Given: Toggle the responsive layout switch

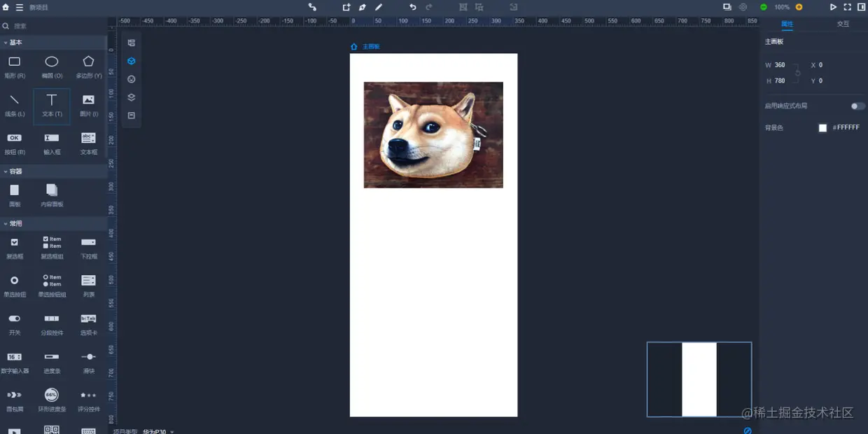Looking at the screenshot, I should (857, 106).
